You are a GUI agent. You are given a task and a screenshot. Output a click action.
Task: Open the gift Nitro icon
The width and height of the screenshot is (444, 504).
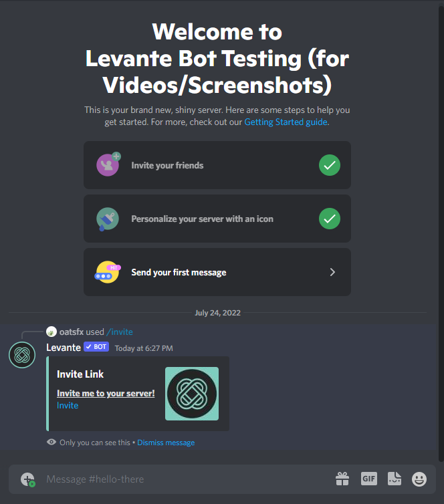tap(342, 479)
